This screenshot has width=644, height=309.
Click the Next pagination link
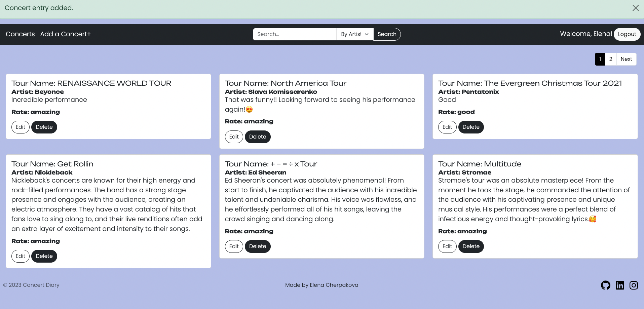626,59
